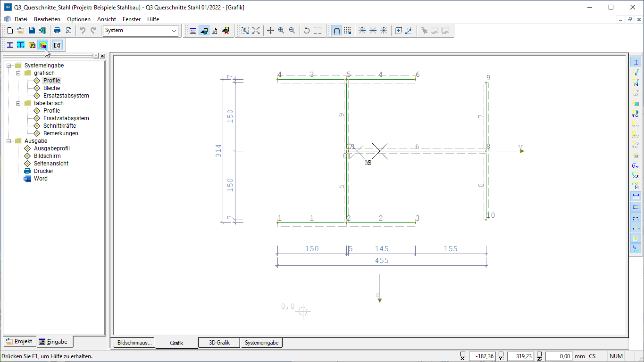Click the fullscreen frame icon
This screenshot has width=644, height=362.
coord(318,30)
